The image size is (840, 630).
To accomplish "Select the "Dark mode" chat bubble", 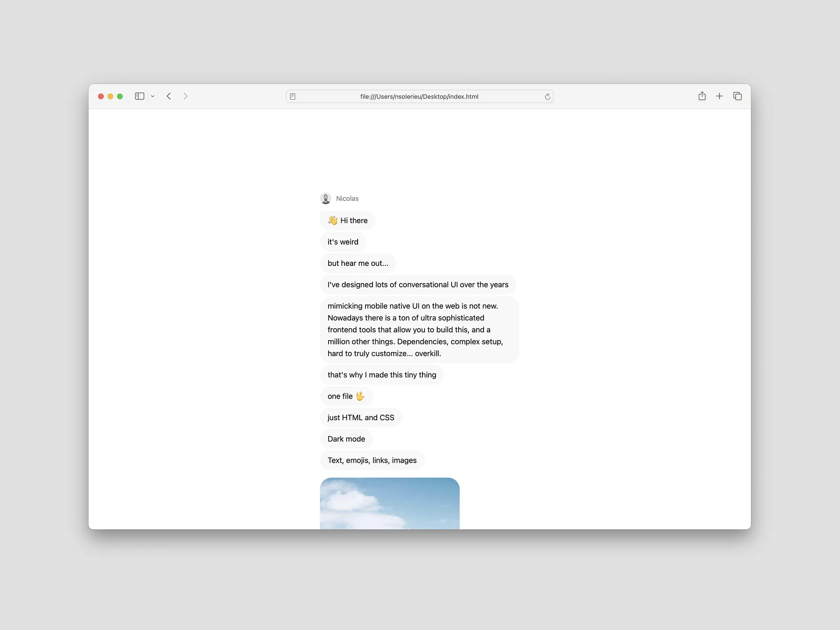I will pyautogui.click(x=346, y=438).
